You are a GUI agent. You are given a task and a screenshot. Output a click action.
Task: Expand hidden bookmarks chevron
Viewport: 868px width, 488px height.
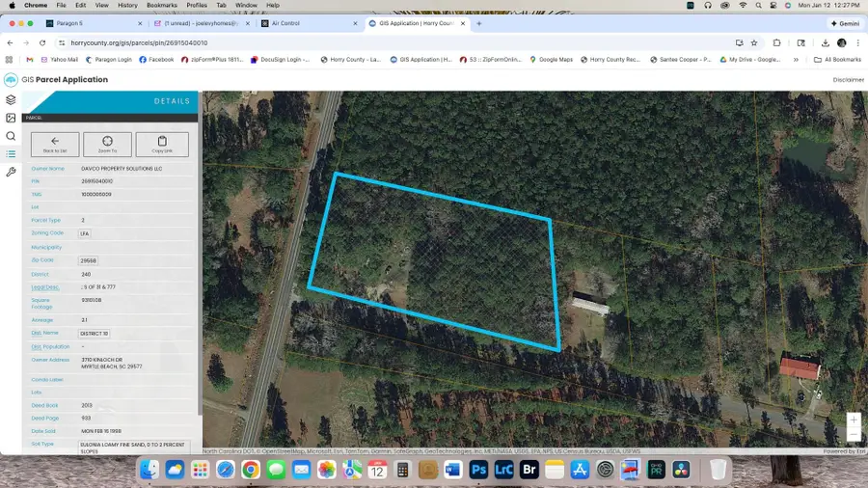(x=796, y=59)
